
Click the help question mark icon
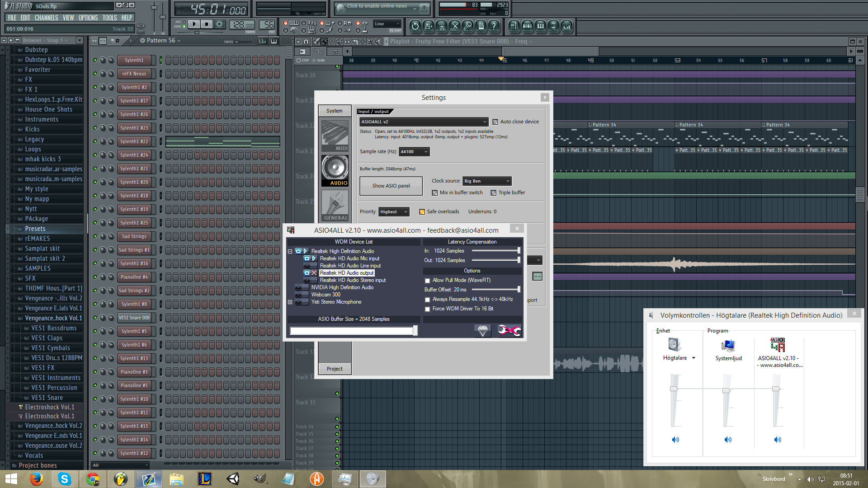tap(494, 26)
